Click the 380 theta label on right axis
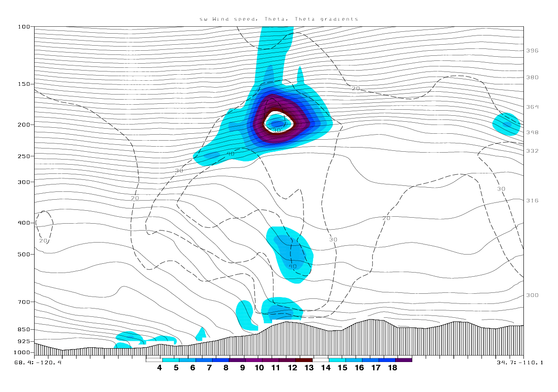 (x=532, y=77)
